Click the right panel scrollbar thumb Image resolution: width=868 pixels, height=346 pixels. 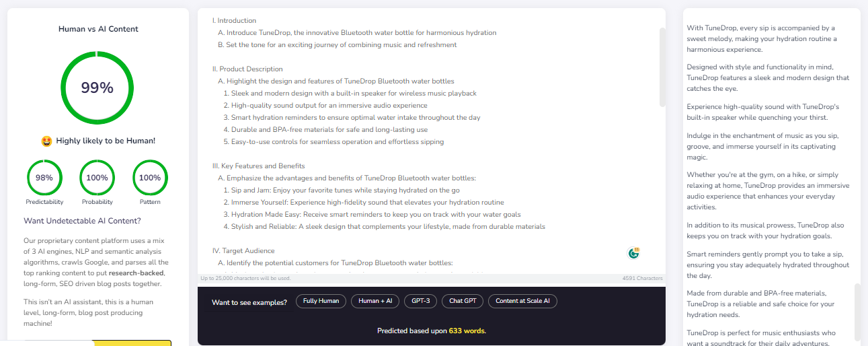tap(857, 311)
